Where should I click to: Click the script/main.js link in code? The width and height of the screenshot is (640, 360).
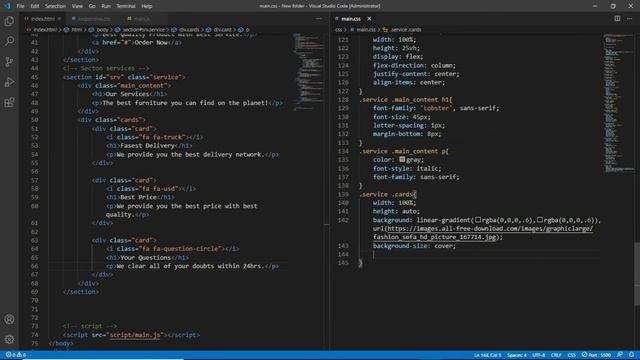point(135,335)
